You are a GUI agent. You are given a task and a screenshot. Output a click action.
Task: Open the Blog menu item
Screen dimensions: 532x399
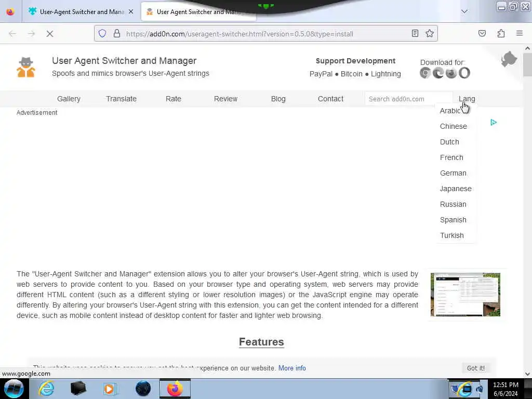click(278, 99)
